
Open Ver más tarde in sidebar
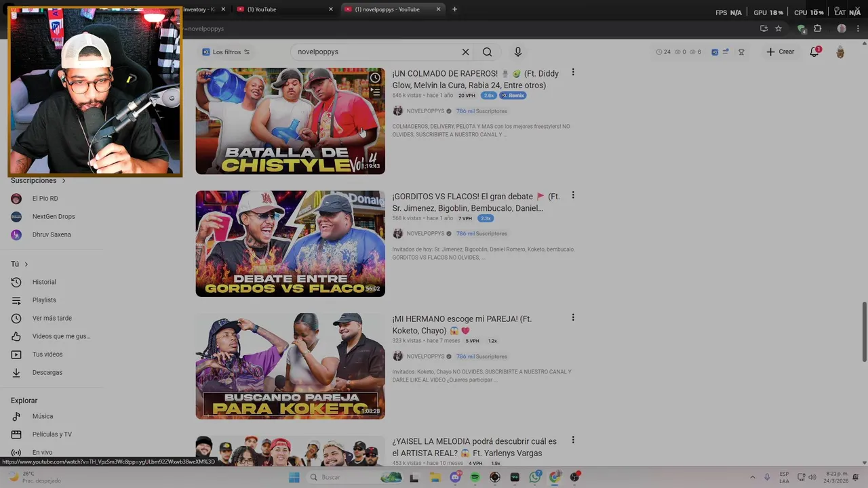(x=52, y=319)
